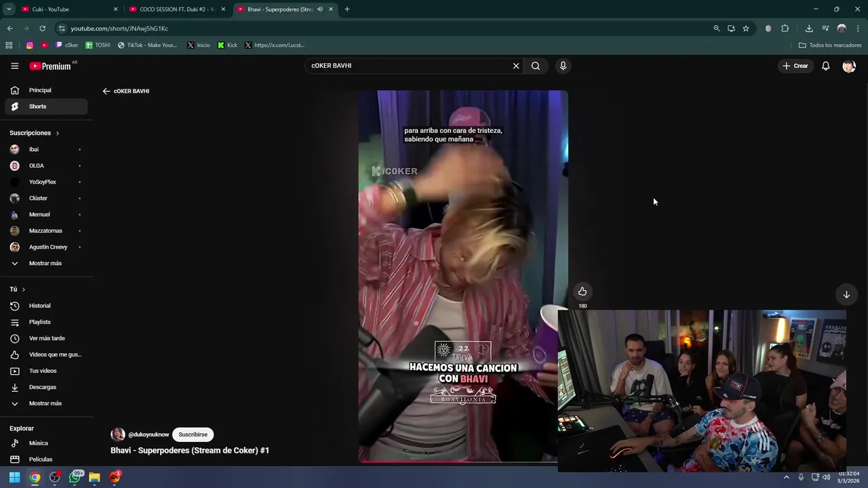Open Todos los marcadores folder
Viewport: 868px width, 488px height.
(830, 45)
